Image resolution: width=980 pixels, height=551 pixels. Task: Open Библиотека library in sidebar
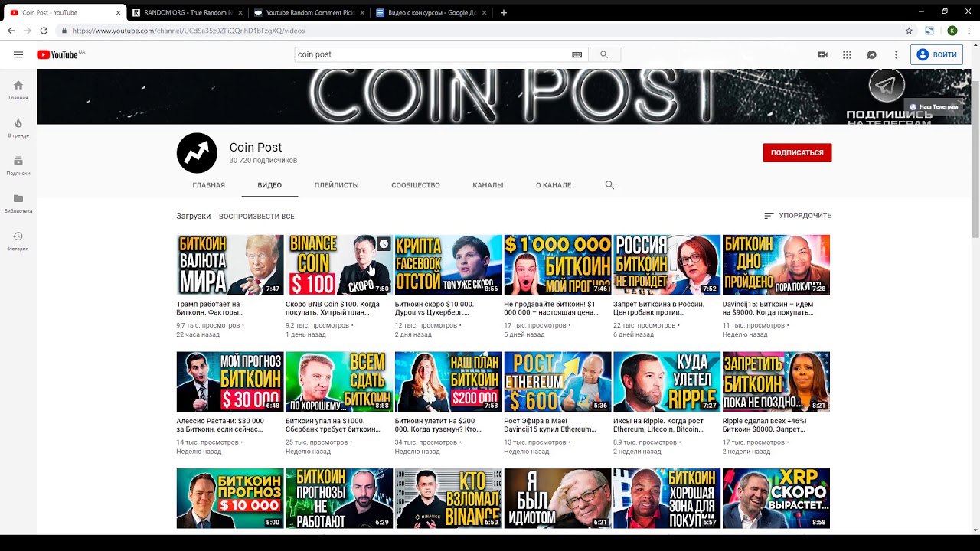click(x=18, y=203)
